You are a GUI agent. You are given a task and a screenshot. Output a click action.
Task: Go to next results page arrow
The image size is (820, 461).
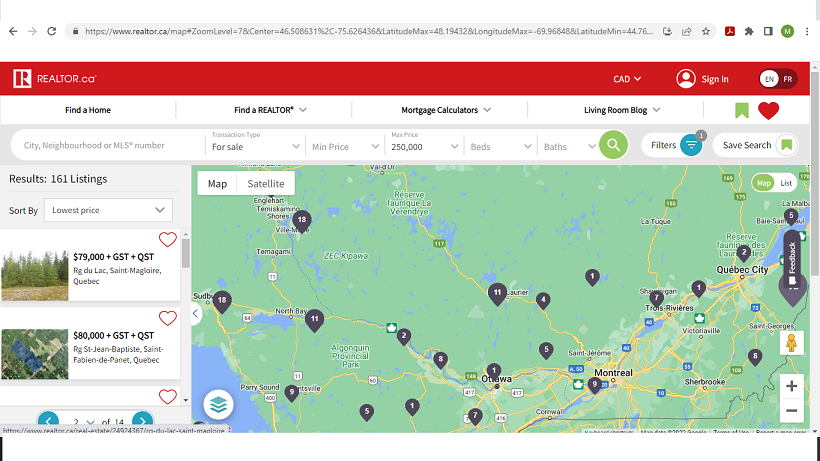point(142,419)
